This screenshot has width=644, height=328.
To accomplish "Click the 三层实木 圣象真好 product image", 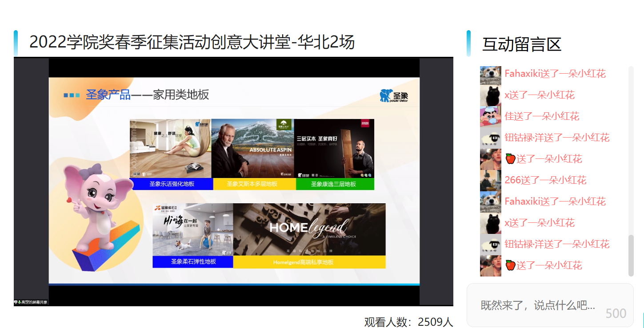I will click(334, 148).
